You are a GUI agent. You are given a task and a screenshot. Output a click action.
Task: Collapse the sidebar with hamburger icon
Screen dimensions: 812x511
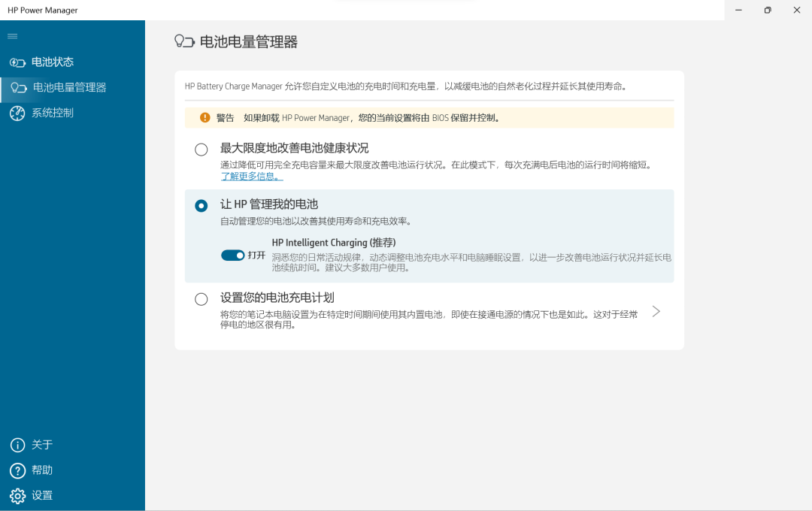13,36
